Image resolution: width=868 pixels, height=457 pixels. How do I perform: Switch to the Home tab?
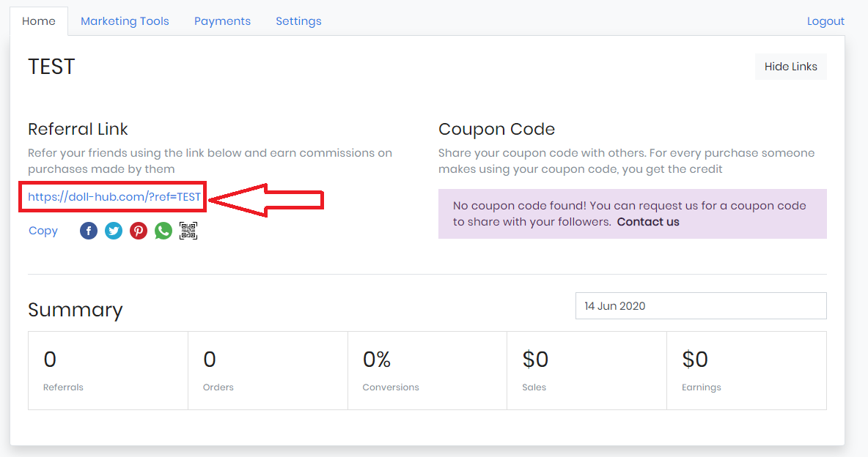click(39, 21)
